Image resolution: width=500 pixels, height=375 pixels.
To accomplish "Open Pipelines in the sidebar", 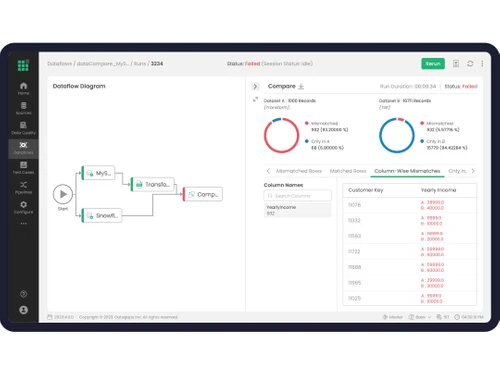I will [23, 187].
